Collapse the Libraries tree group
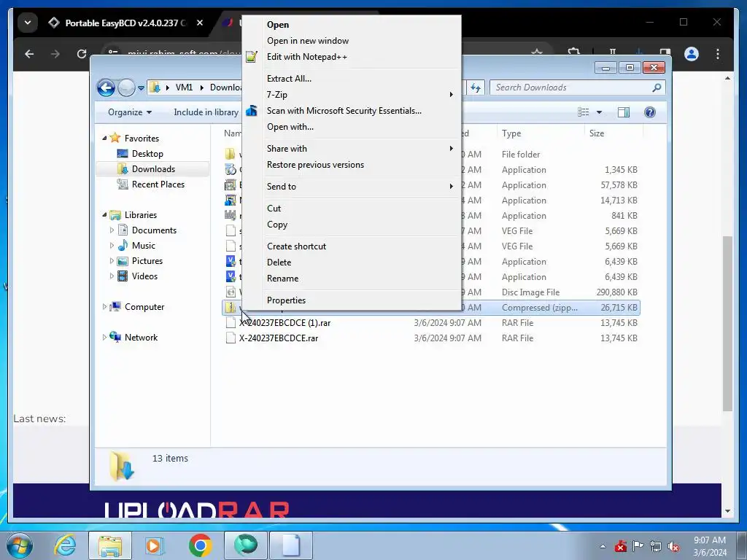This screenshot has width=747, height=560. coord(104,215)
